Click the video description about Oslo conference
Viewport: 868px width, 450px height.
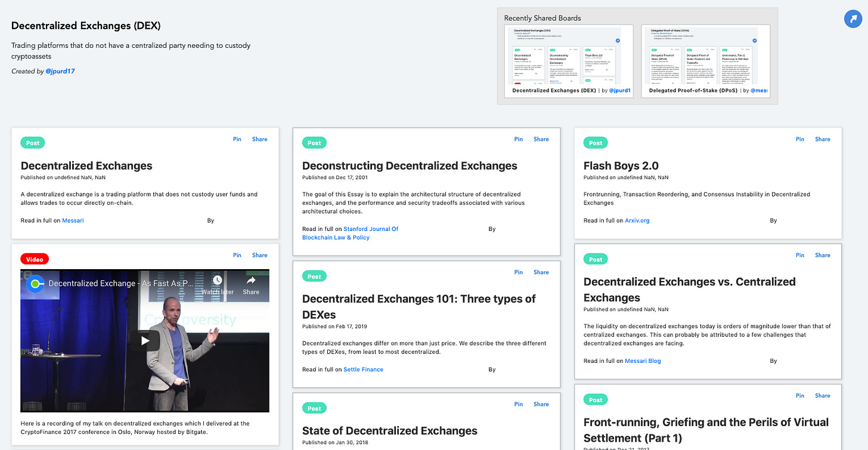pos(135,427)
